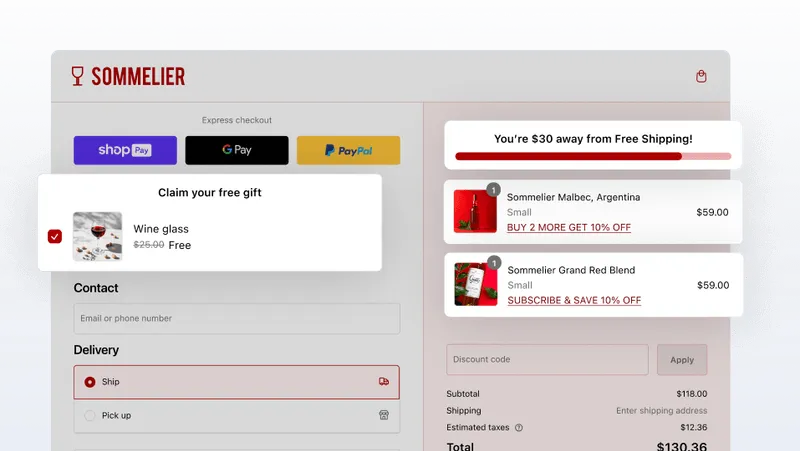800x451 pixels.
Task: Click the 'Wine glass' gift name
Action: click(x=161, y=229)
